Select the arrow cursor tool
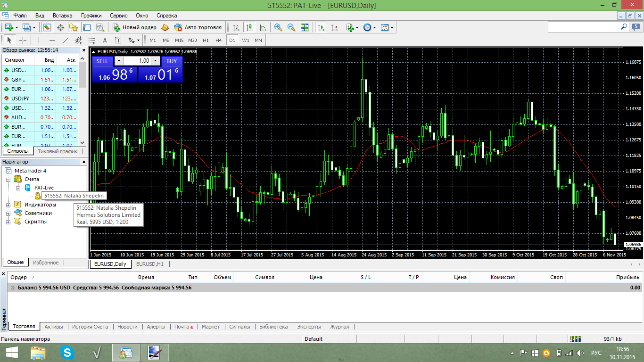 9,40
